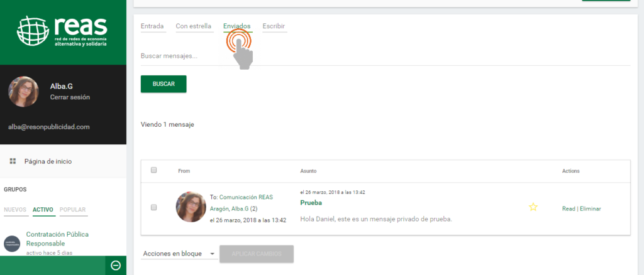This screenshot has height=275, width=644.
Task: Star the Prueba message
Action: [x=533, y=207]
